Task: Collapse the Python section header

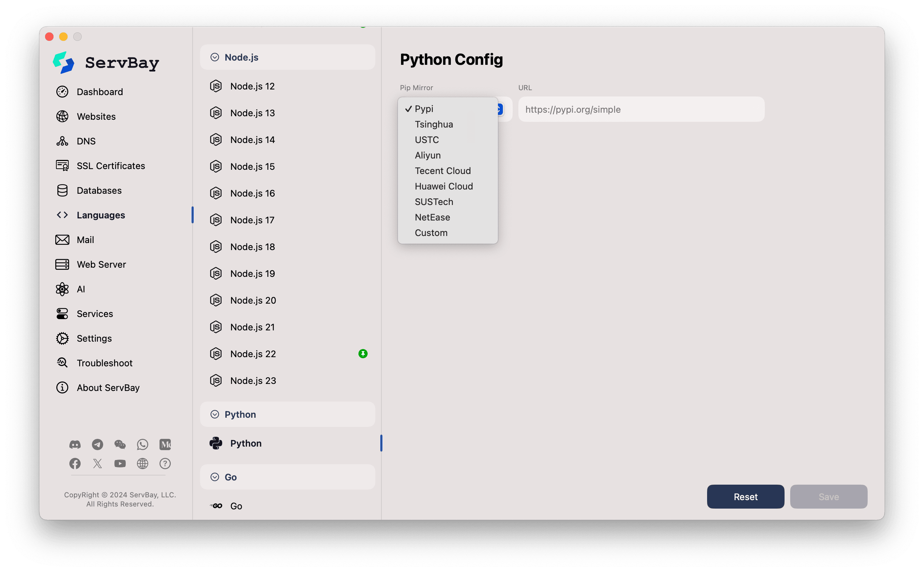Action: [x=215, y=414]
